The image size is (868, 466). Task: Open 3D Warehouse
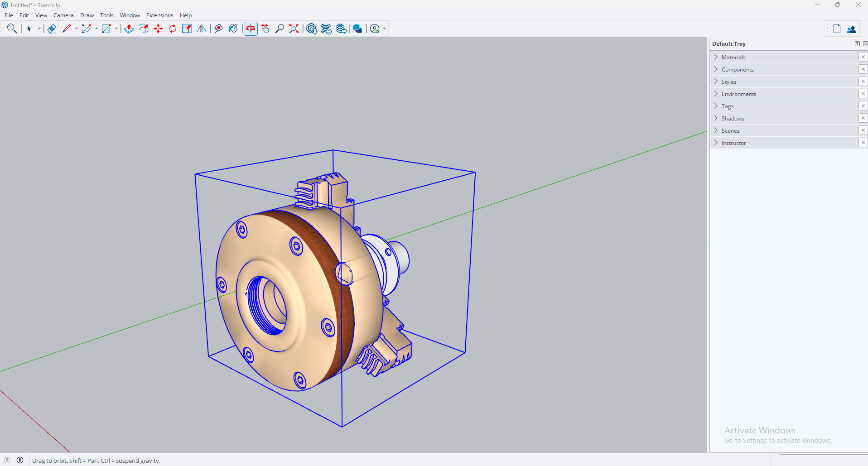312,29
